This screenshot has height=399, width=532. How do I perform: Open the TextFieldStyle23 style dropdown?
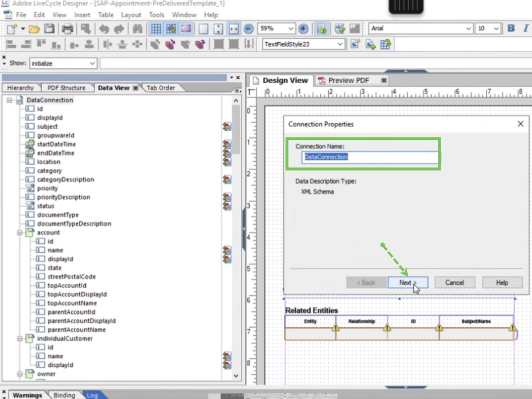click(x=340, y=44)
